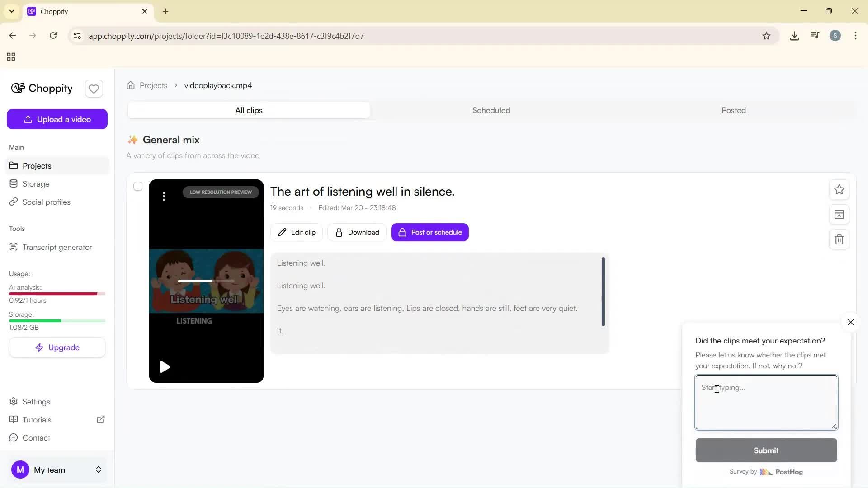Check the clip selection box next to the thumbnail
The image size is (868, 488).
pyautogui.click(x=138, y=186)
